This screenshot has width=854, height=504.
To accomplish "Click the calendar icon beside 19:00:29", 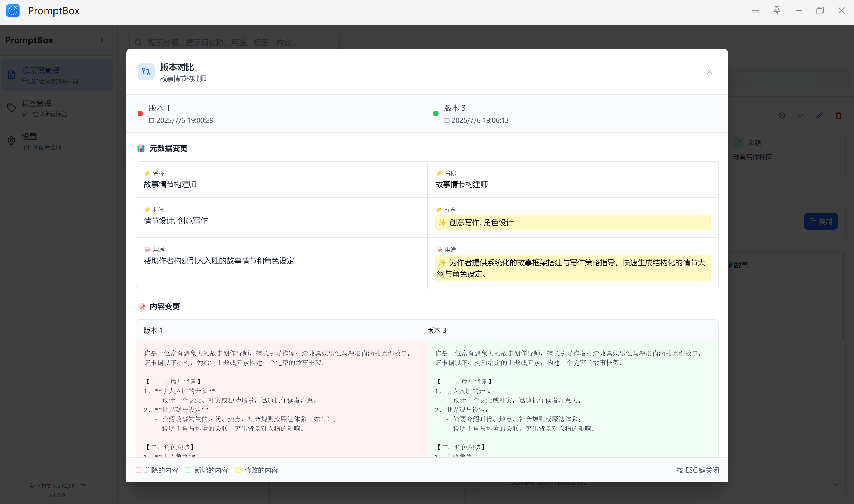I will click(152, 120).
